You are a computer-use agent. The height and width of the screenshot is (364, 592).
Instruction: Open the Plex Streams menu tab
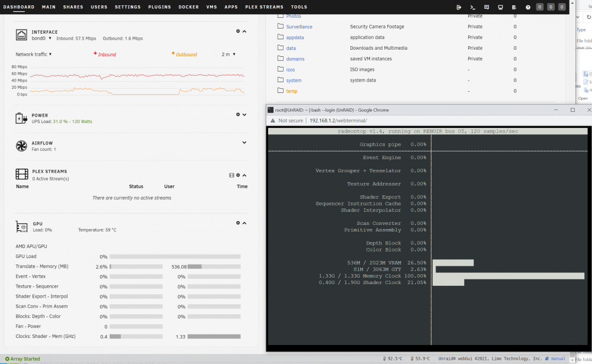(x=264, y=7)
